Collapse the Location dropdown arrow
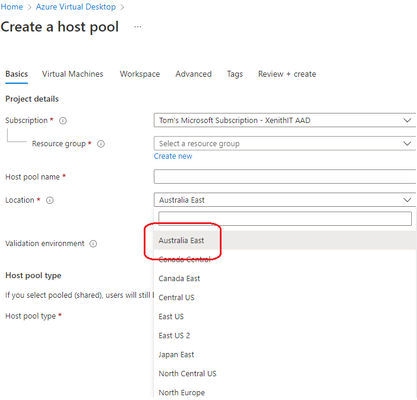Viewport: 417px width, 400px height. [407, 200]
